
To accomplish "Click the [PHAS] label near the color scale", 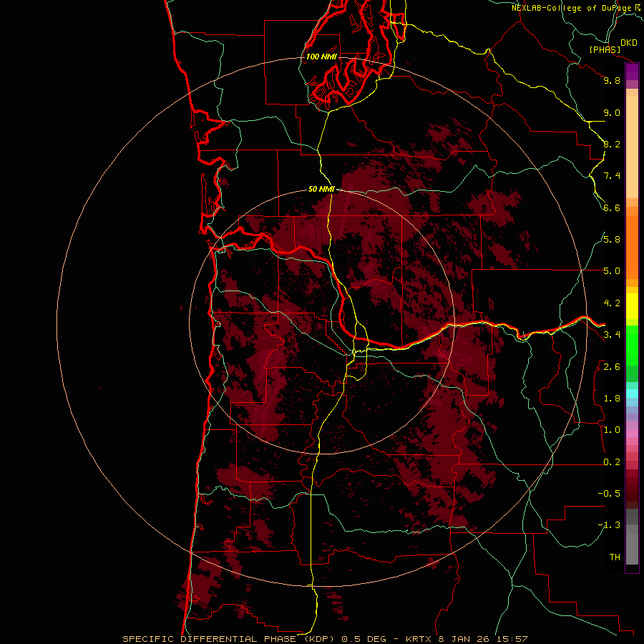I will click(605, 49).
